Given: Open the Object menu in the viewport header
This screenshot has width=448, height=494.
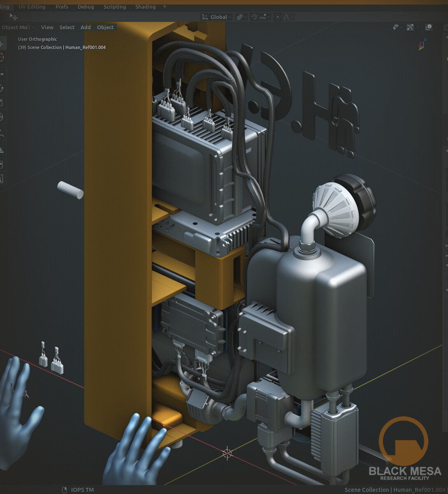Looking at the screenshot, I should point(105,27).
